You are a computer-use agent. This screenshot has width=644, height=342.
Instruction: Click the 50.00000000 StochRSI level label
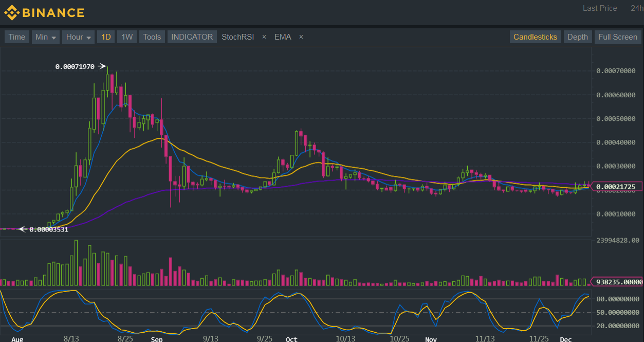618,312
